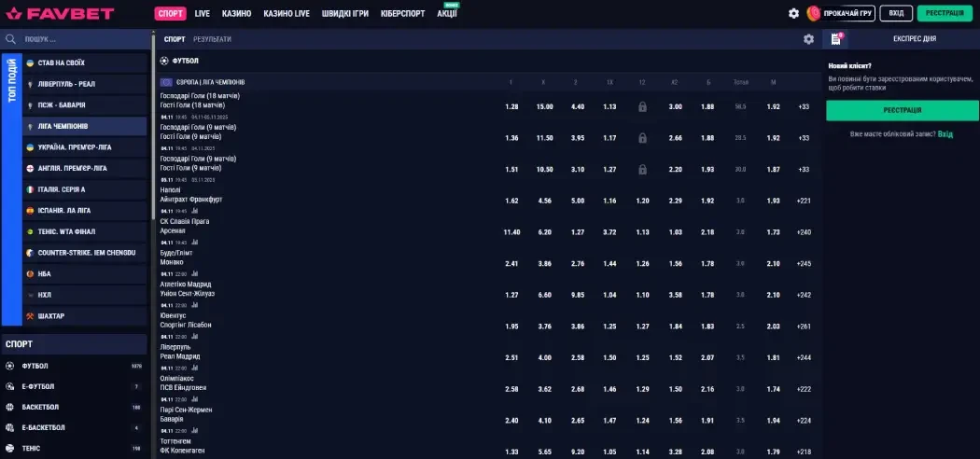The height and width of the screenshot is (459, 980).
Task: Expand +244 markets for Ліверпуль match
Action: tap(804, 357)
